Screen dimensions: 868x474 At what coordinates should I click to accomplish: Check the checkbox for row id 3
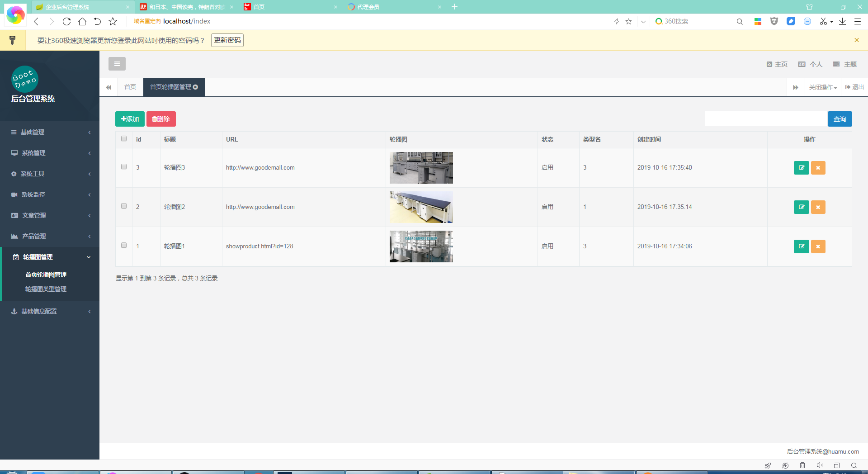click(124, 167)
